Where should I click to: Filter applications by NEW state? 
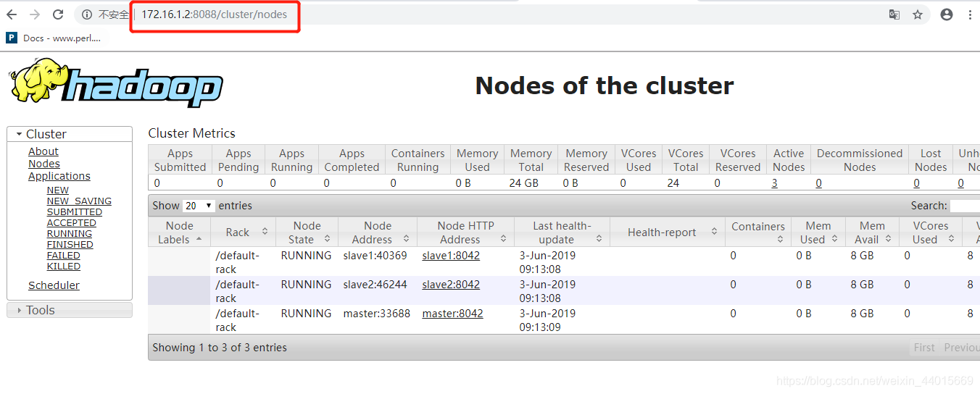[x=58, y=190]
